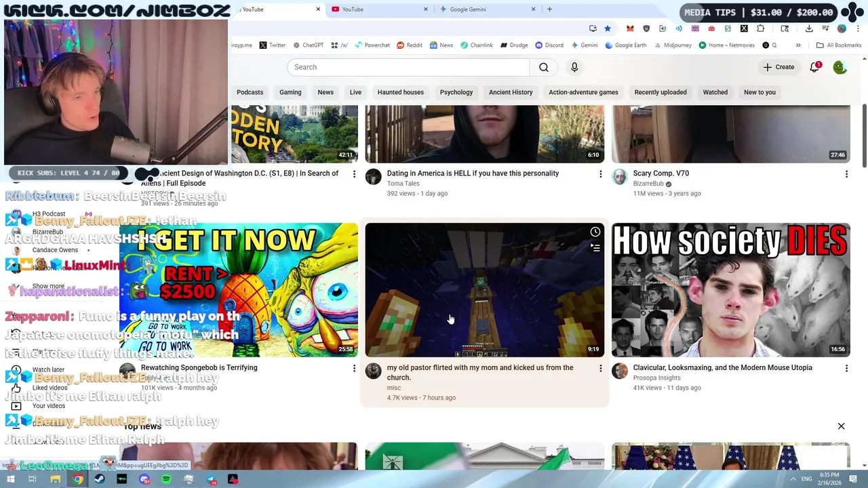Add pastor video to queue via playlist icon
The image size is (868, 488).
point(595,248)
